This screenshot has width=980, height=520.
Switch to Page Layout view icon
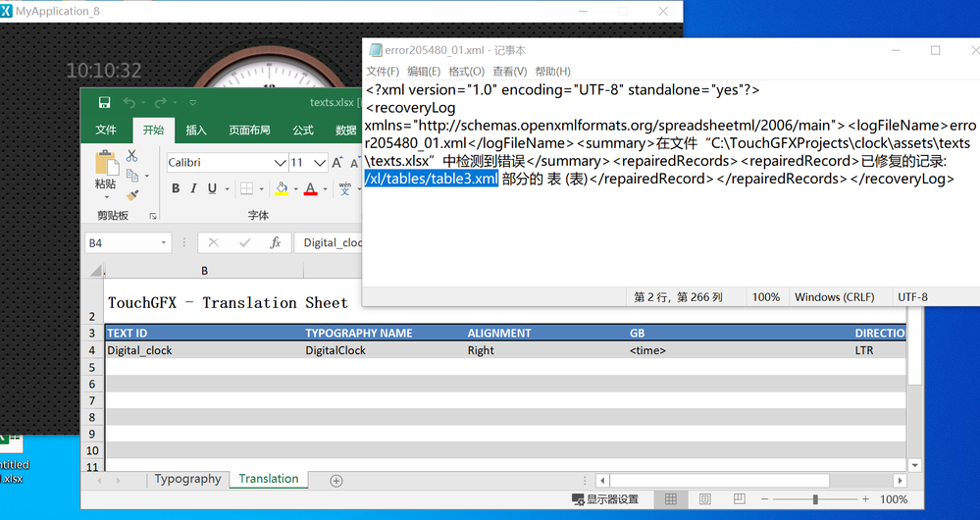click(x=705, y=498)
